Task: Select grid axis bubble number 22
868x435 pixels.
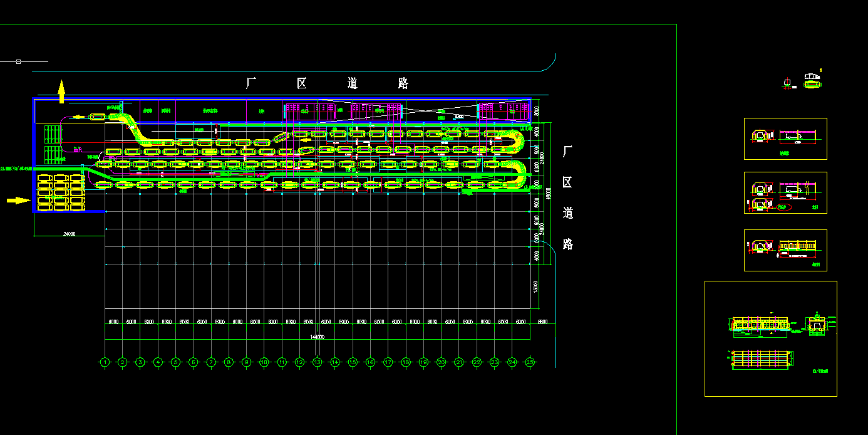Action: tap(477, 362)
